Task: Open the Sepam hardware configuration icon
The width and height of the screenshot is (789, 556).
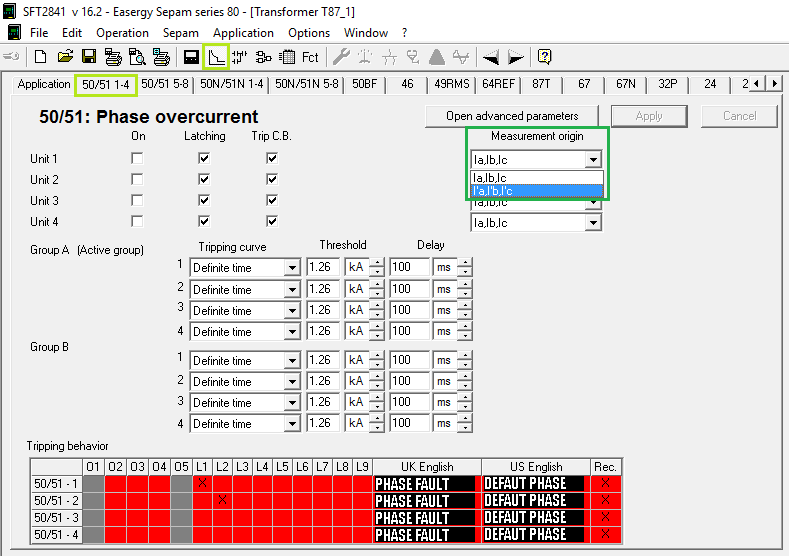Action: [x=191, y=57]
